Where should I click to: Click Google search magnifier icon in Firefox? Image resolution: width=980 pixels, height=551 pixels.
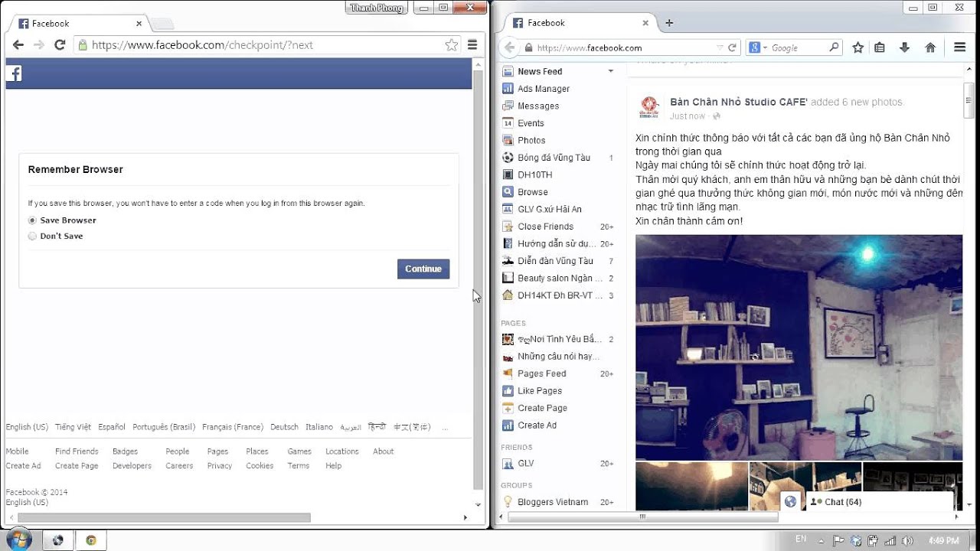coord(835,47)
